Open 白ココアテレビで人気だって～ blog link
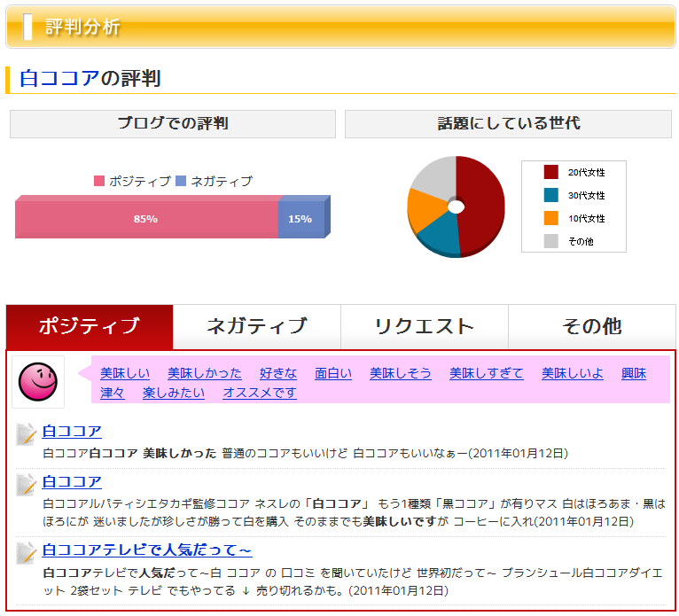The height and width of the screenshot is (616, 679). (147, 550)
